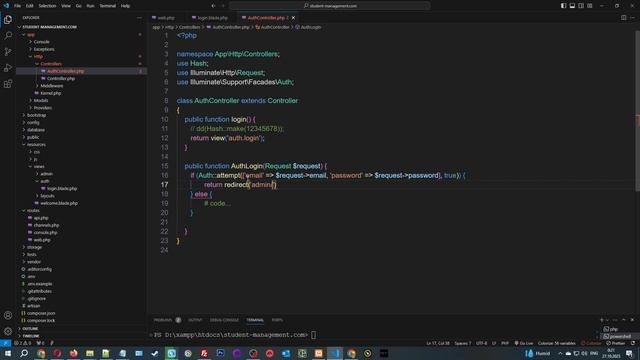Click the split editor icon
This screenshot has width=640, height=360.
623,18
